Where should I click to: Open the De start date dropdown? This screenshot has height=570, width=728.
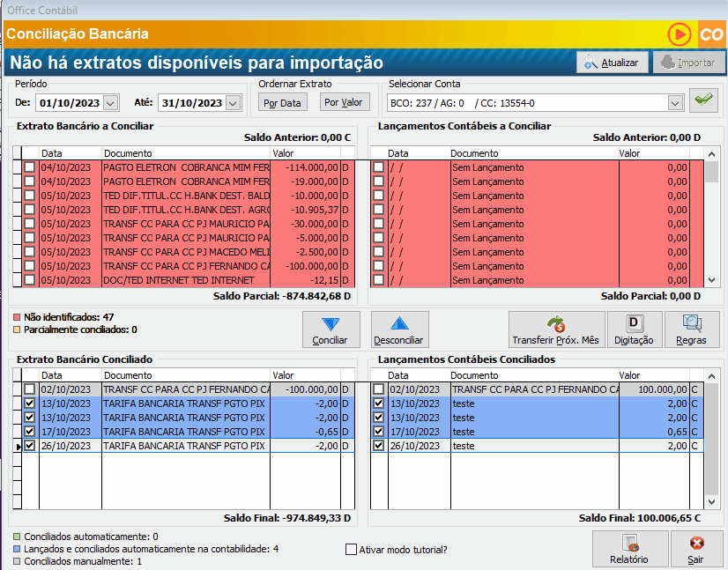[110, 102]
